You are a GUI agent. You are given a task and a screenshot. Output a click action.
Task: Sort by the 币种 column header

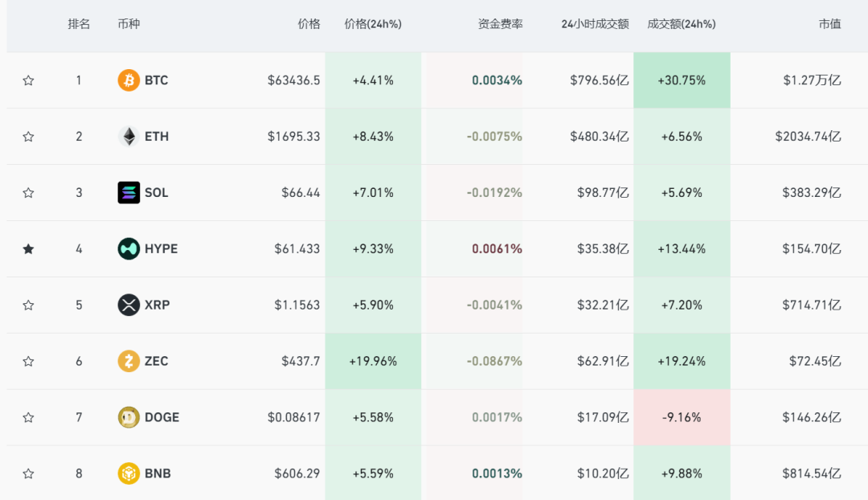[129, 24]
